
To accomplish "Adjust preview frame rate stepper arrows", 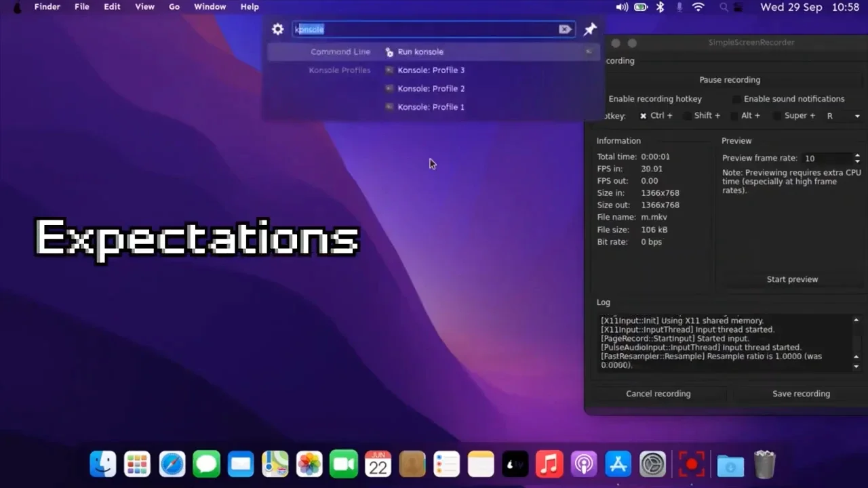I will (x=857, y=158).
